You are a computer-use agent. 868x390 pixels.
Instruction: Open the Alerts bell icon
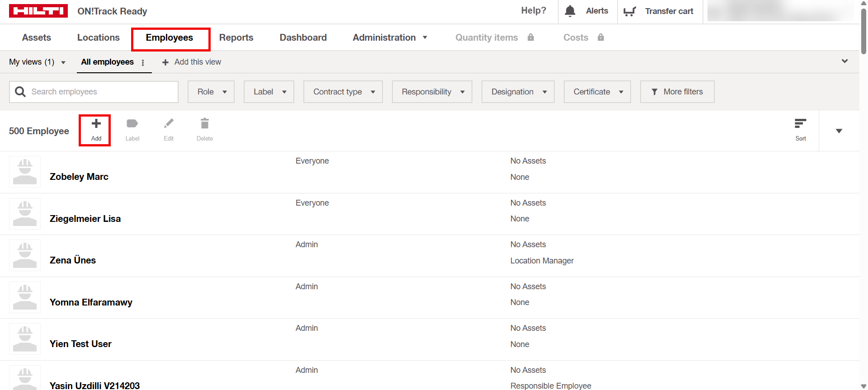click(570, 11)
